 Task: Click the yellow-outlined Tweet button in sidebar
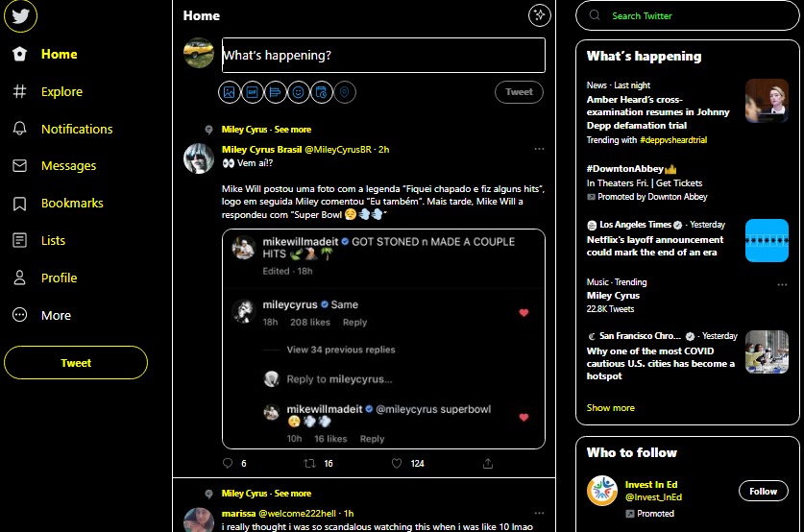point(76,362)
